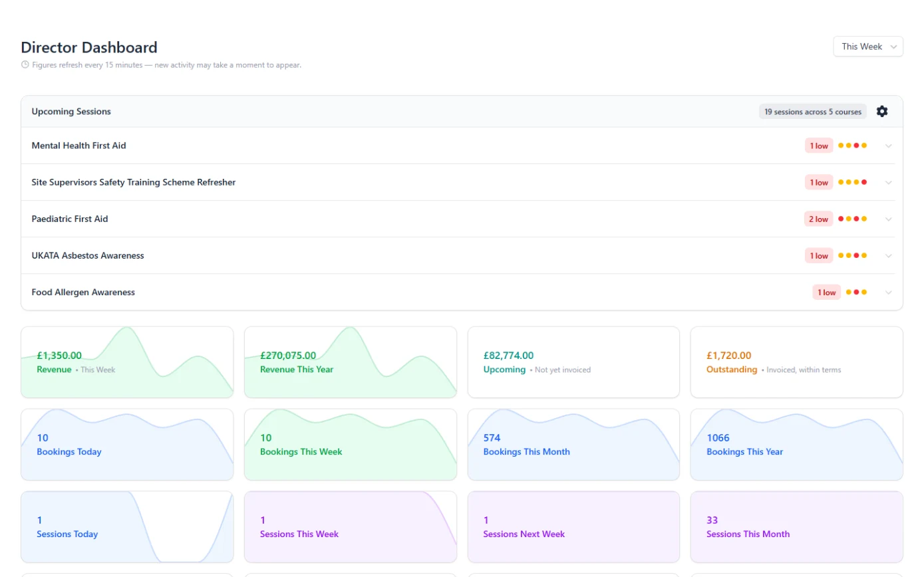The height and width of the screenshot is (577, 924).
Task: Click the £1,720.00 outstanding figure
Action: point(729,356)
